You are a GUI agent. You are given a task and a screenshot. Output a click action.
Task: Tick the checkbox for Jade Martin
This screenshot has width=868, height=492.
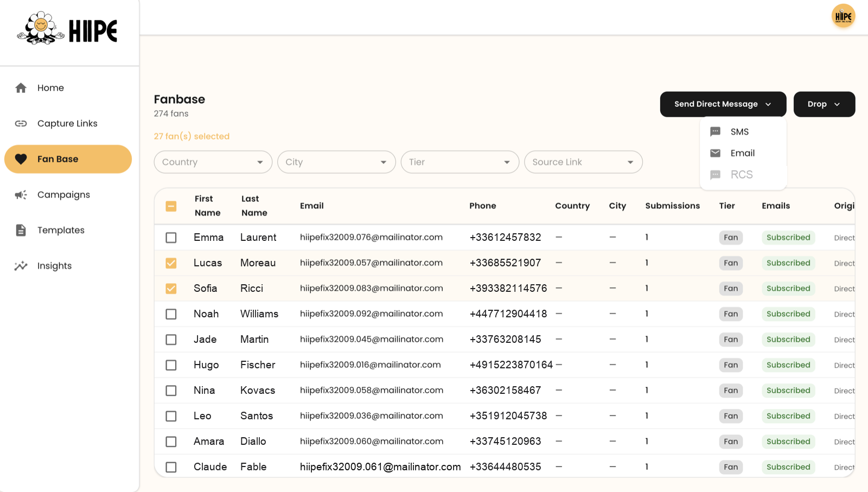(x=171, y=340)
